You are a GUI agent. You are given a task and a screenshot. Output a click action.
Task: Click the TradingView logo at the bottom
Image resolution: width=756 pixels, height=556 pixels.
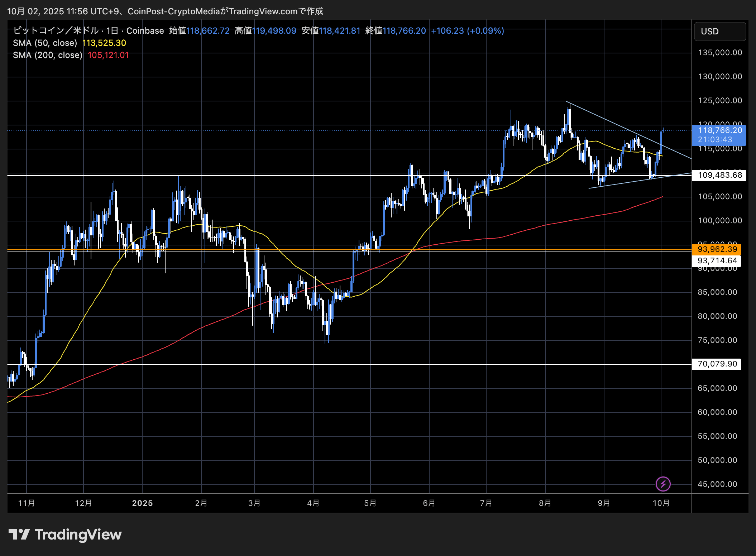65,535
